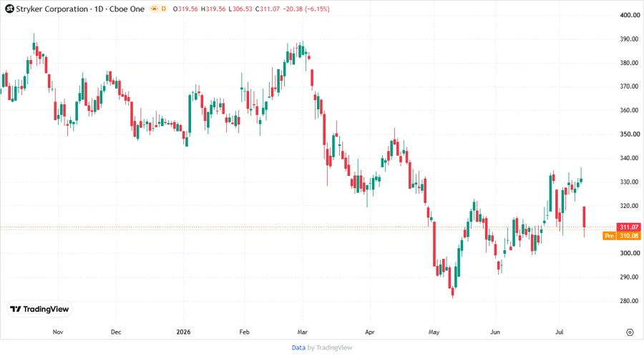Click the high value H319.56
644x356 pixels.
pyautogui.click(x=213, y=9)
